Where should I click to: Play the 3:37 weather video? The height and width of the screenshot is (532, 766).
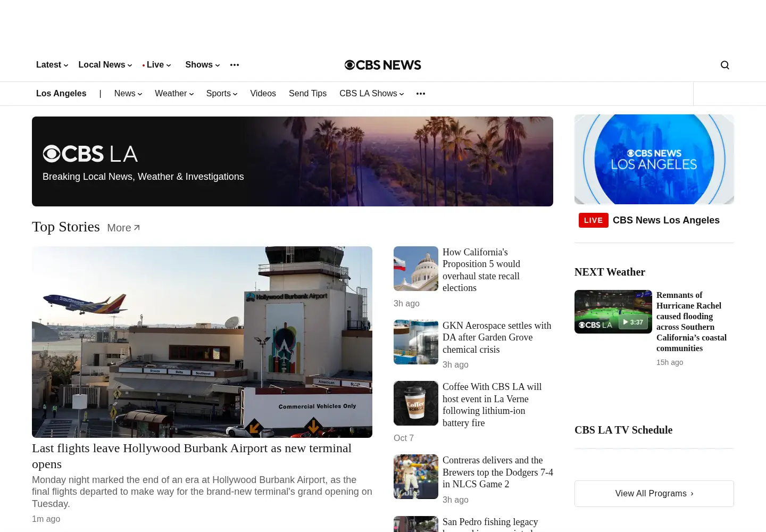tap(613, 312)
